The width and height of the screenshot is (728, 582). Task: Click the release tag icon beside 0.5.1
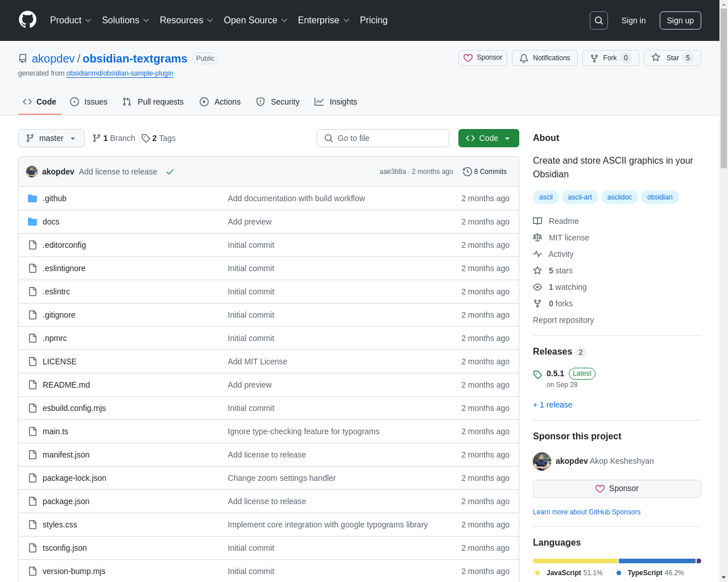click(537, 375)
